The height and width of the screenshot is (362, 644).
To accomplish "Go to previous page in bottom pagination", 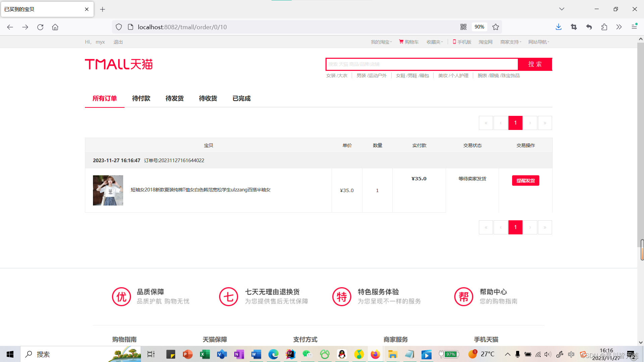I will (501, 227).
